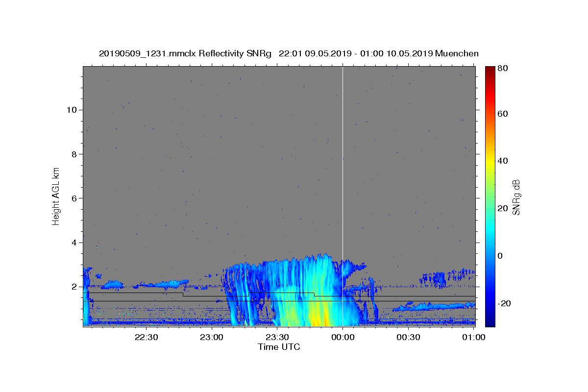This screenshot has height=392, width=588.
Task: Click the 01:00 time tick label
Action: (x=473, y=338)
